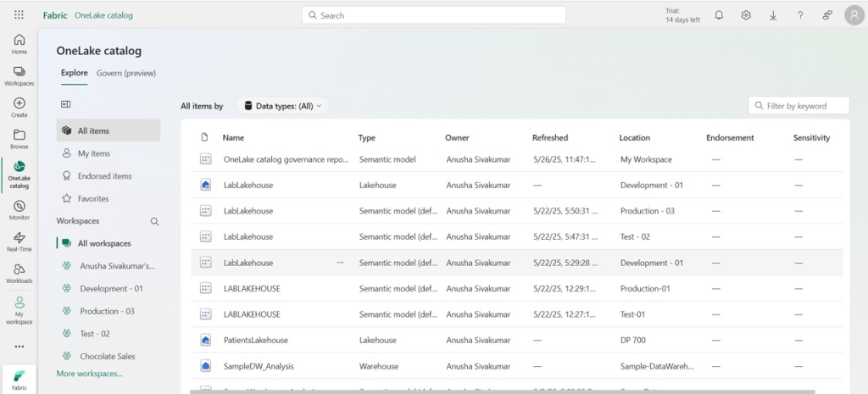868x394 pixels.
Task: Click the More workspaces... link
Action: pyautogui.click(x=89, y=374)
